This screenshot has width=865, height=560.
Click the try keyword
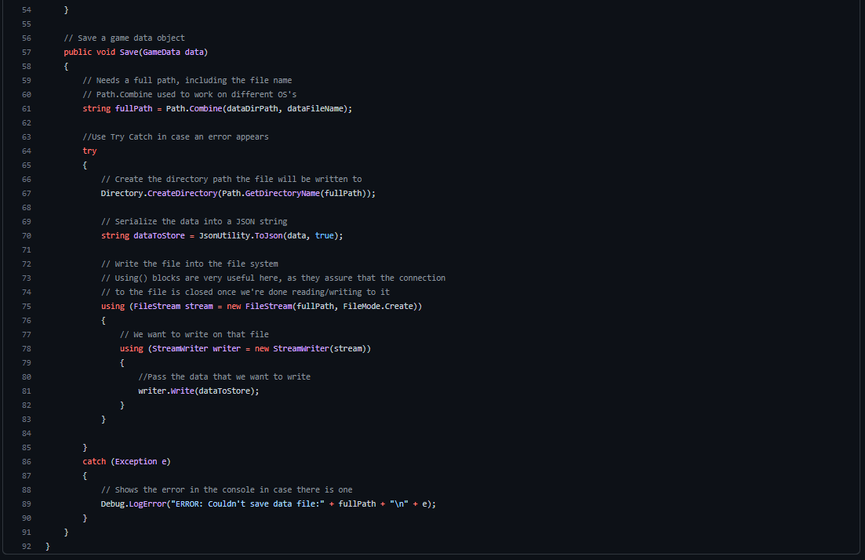click(89, 151)
